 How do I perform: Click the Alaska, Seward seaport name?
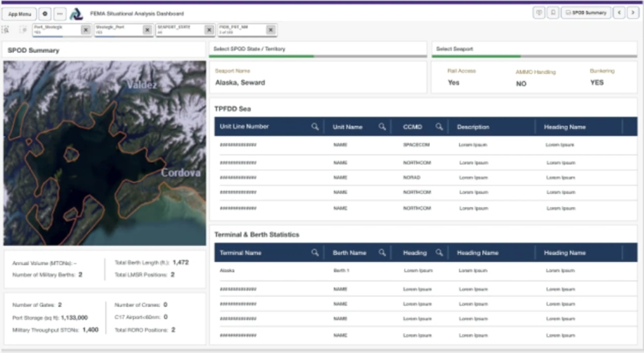click(240, 83)
